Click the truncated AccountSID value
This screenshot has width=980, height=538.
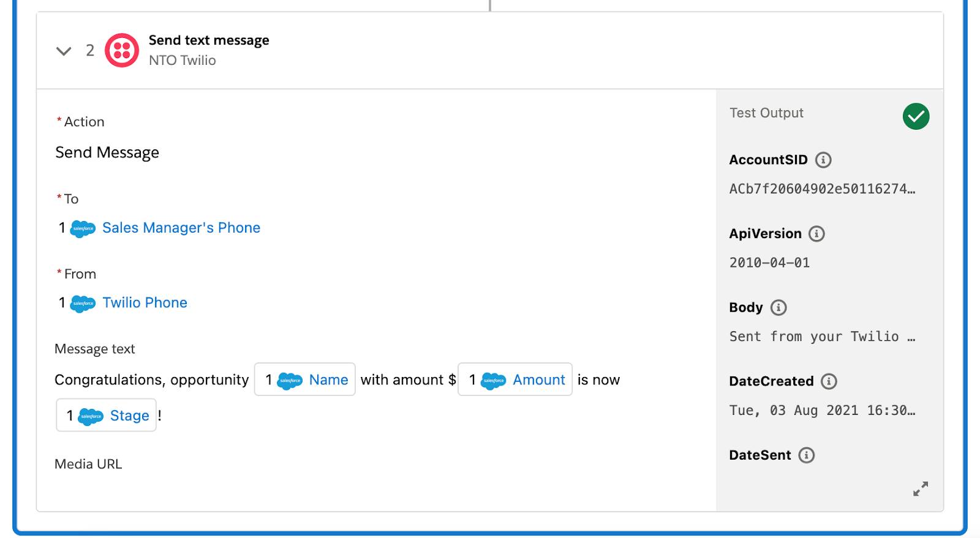(x=822, y=189)
